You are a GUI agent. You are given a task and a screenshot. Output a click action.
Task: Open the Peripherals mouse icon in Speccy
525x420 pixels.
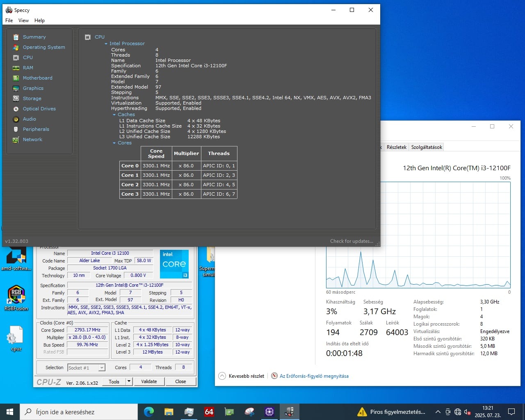click(16, 129)
